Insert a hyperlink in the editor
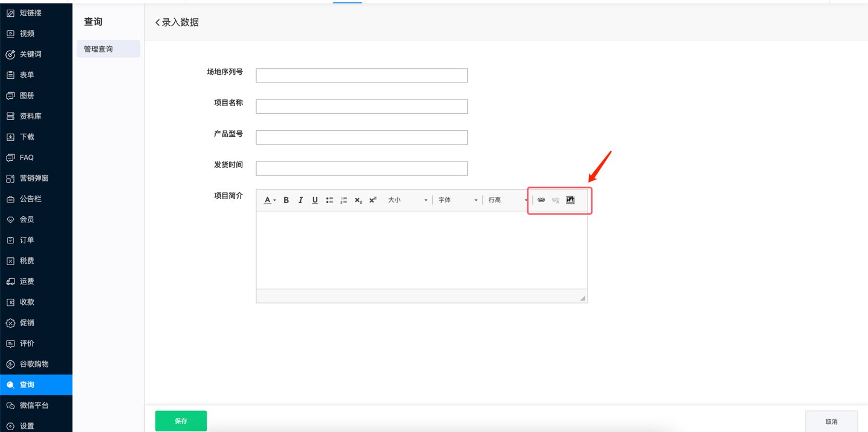 pos(541,200)
